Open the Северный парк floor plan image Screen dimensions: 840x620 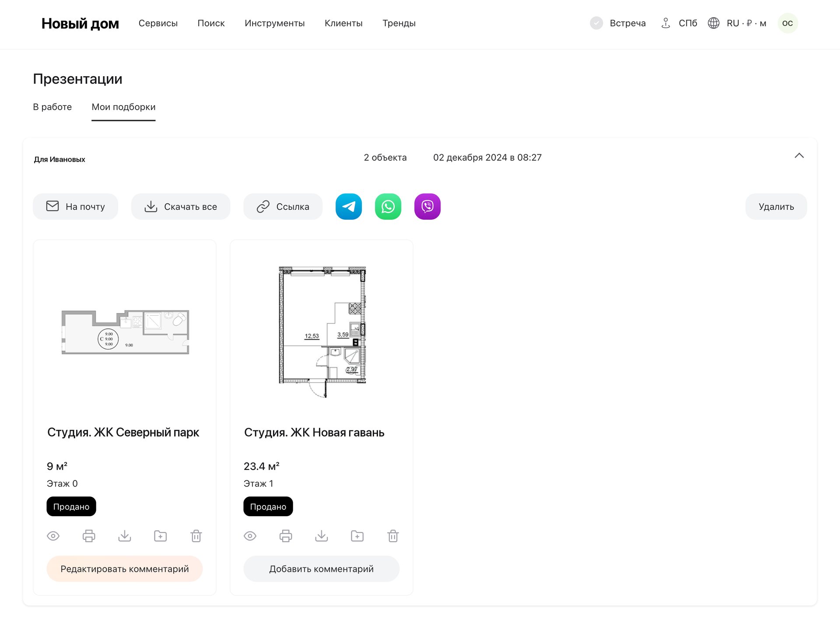(125, 332)
